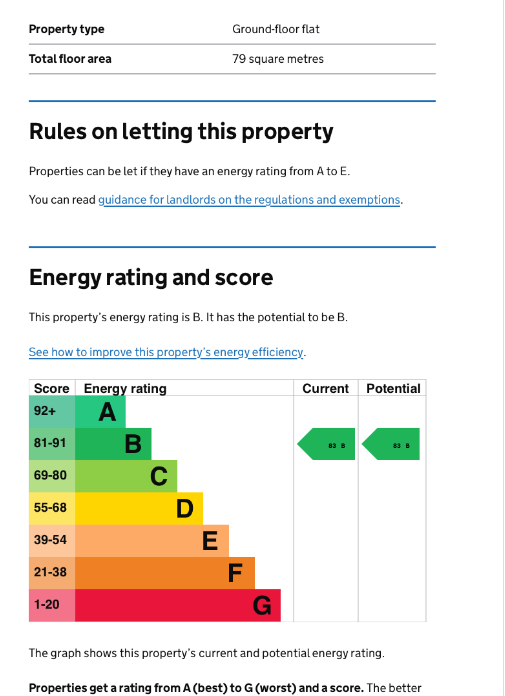Image resolution: width=505 pixels, height=696 pixels.
Task: Select the green A rating bar
Action: (100, 411)
